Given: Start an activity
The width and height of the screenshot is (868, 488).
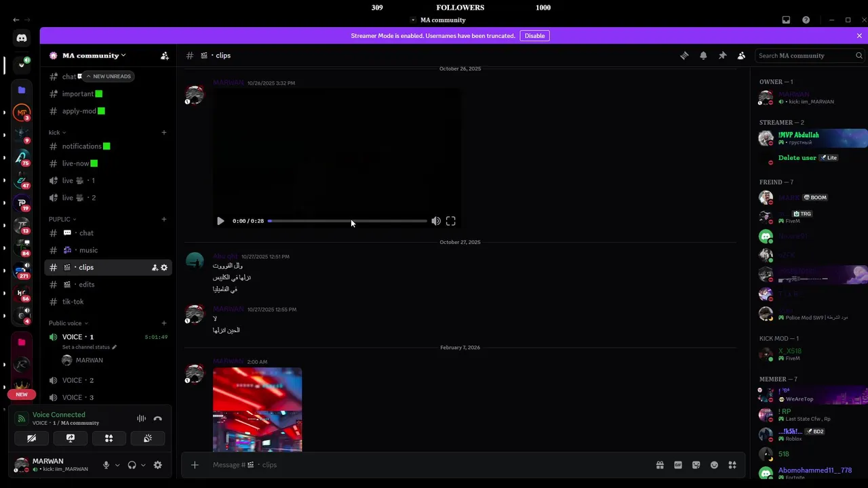Looking at the screenshot, I should click(108, 439).
